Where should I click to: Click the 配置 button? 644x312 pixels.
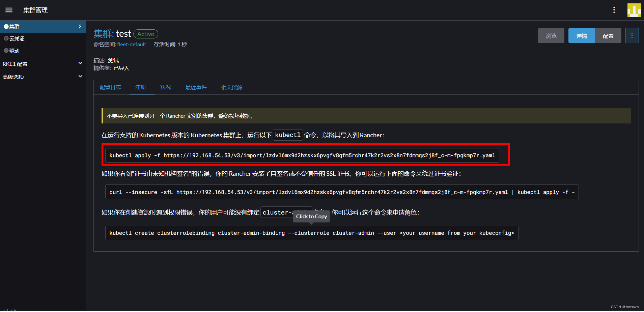click(608, 36)
